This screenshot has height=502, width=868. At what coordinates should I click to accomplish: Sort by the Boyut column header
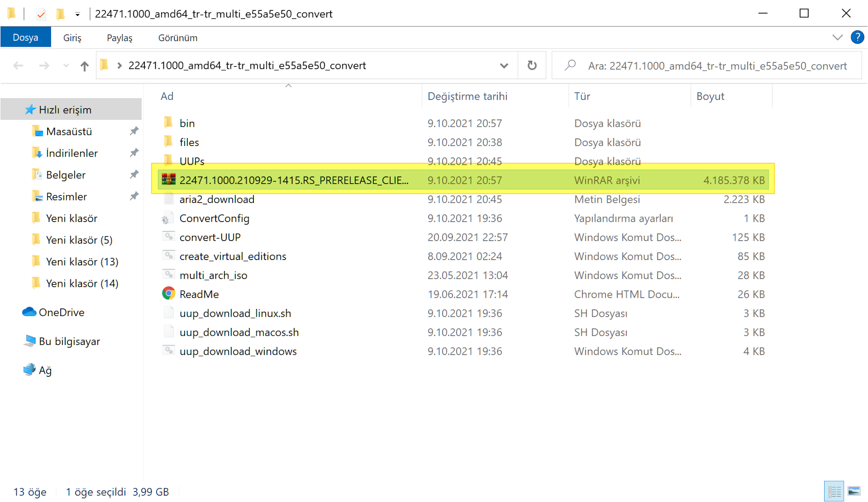point(711,96)
